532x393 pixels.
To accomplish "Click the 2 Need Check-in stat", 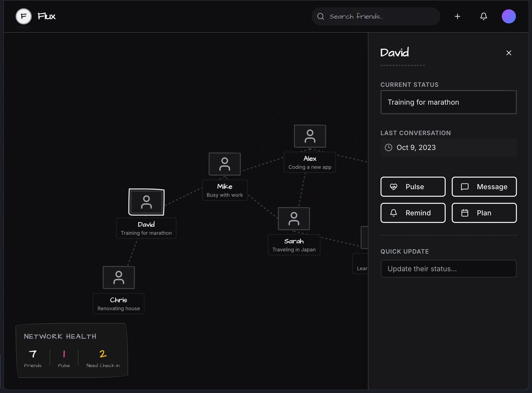I will point(103,358).
